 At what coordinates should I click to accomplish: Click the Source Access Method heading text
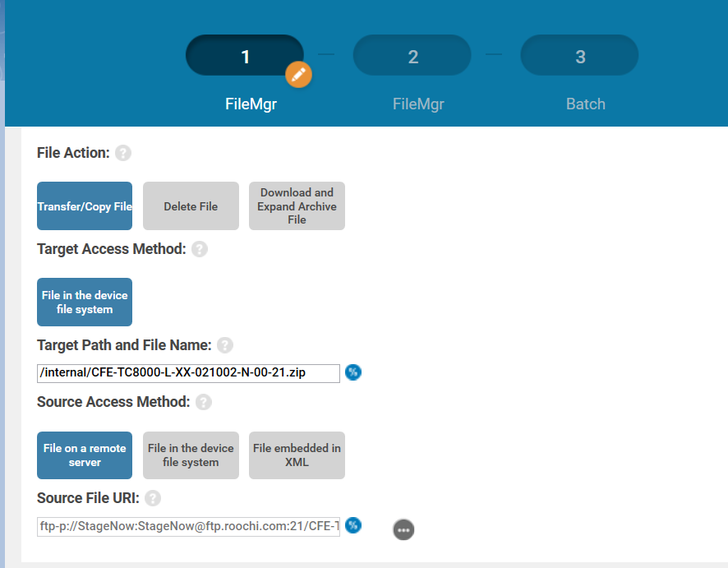point(113,402)
